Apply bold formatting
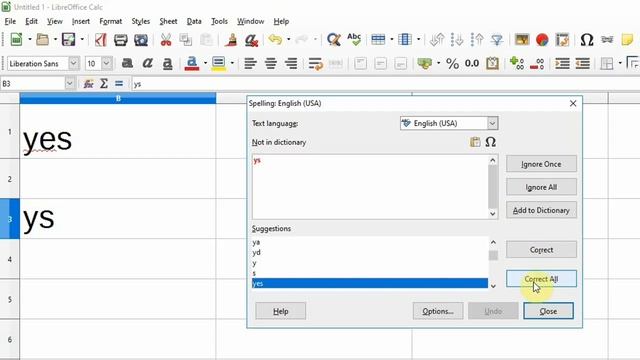Image resolution: width=640 pixels, height=360 pixels. point(127,63)
